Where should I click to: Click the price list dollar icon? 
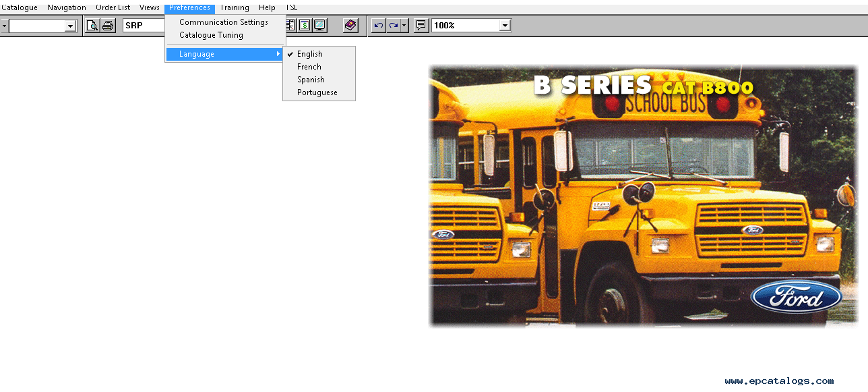305,26
